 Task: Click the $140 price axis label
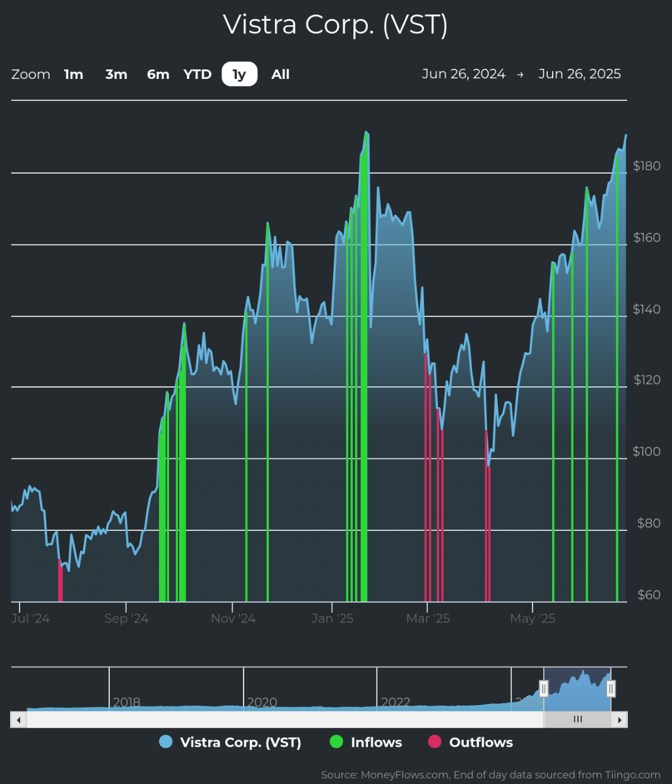(647, 309)
